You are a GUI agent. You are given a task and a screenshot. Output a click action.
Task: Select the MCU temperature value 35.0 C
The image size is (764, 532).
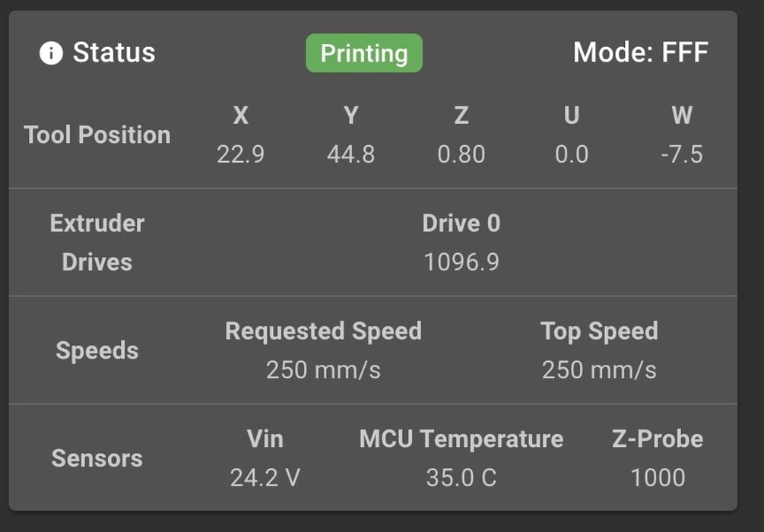(461, 478)
